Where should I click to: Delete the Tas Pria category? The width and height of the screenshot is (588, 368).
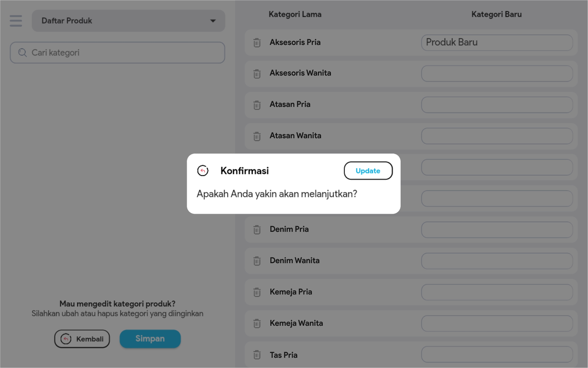[x=257, y=355]
